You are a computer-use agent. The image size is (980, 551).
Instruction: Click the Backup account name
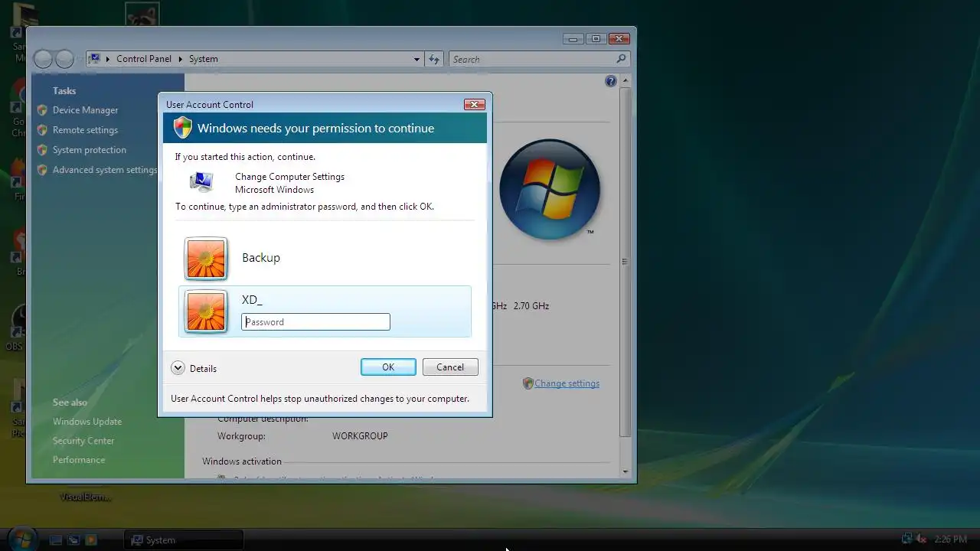tap(261, 258)
